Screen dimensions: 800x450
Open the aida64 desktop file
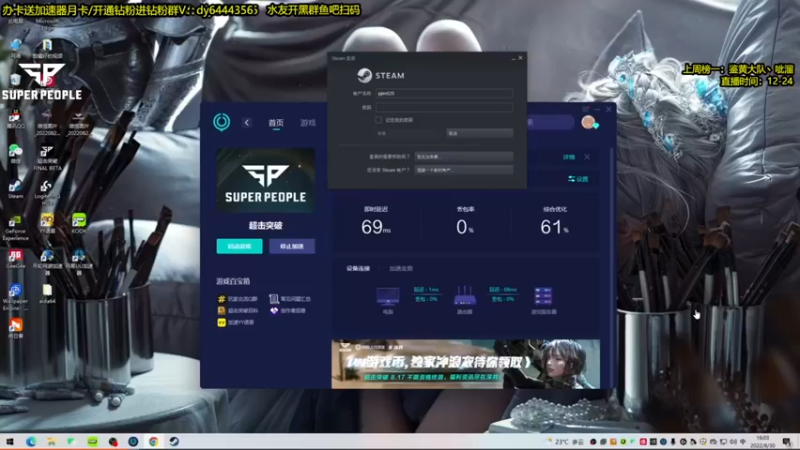pos(47,294)
